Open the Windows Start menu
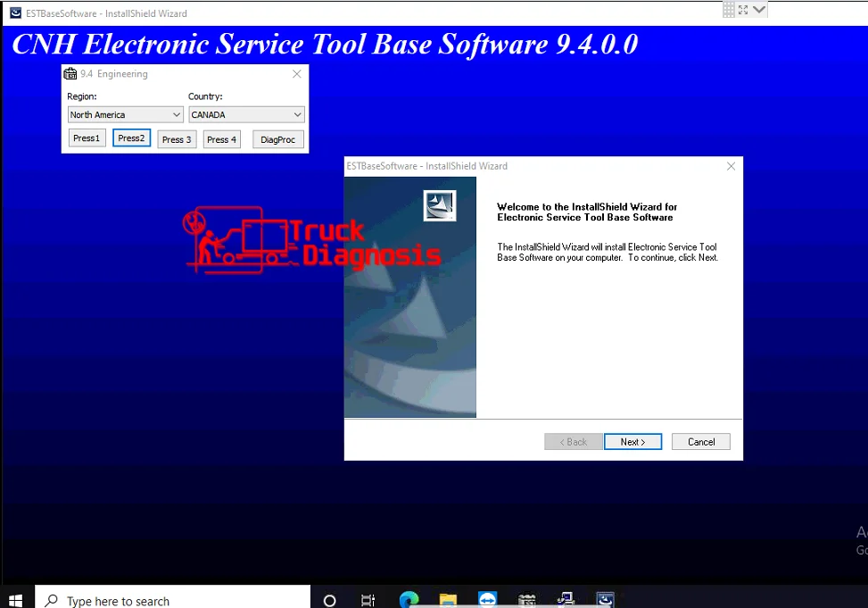868x608 pixels. (x=15, y=600)
